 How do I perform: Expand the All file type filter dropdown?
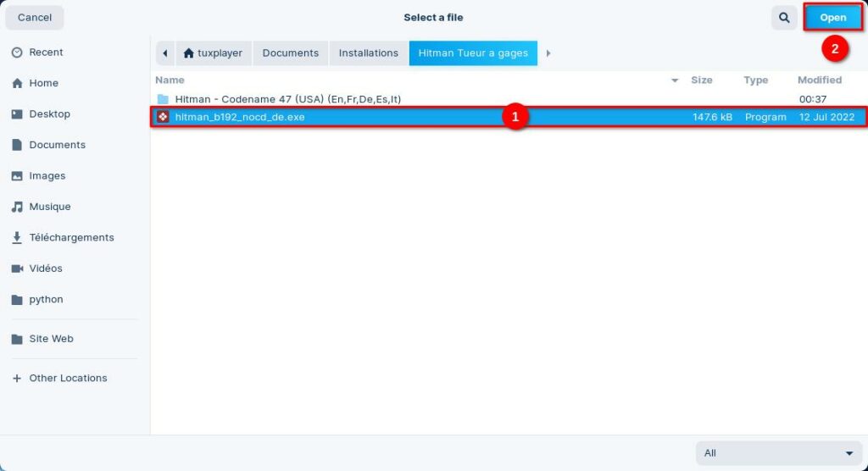click(x=778, y=453)
